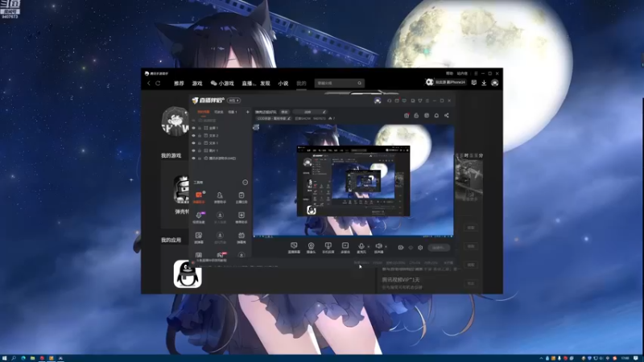Expand the microphone options arrow
This screenshot has height=362, width=644.
point(369,247)
